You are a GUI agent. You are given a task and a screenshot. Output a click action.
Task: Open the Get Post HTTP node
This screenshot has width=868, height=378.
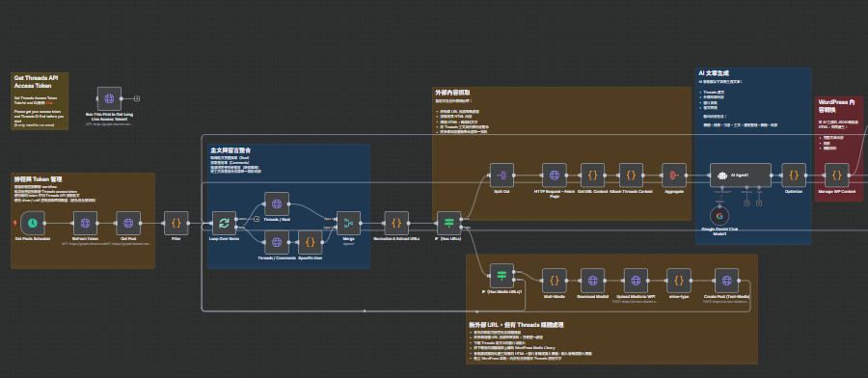[x=128, y=223]
